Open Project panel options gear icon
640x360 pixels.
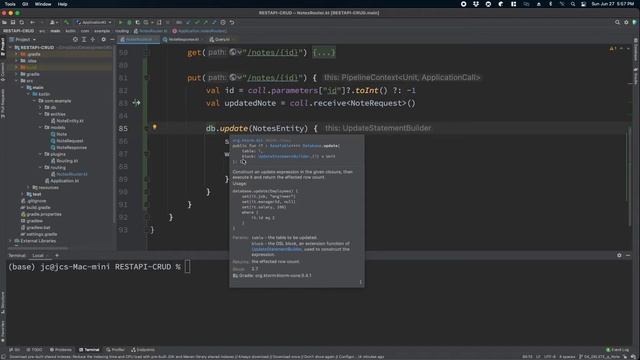103,40
